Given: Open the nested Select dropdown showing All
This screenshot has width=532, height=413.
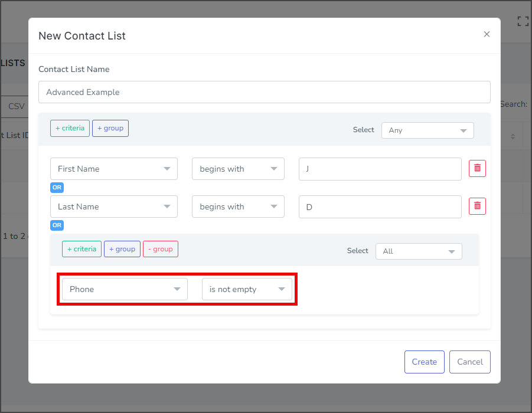Looking at the screenshot, I should tap(419, 251).
